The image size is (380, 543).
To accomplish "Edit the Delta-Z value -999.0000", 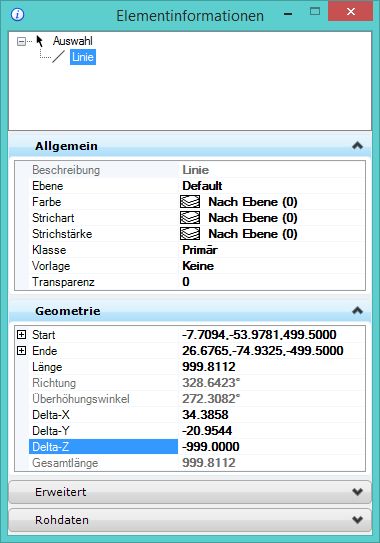I will [x=211, y=447].
